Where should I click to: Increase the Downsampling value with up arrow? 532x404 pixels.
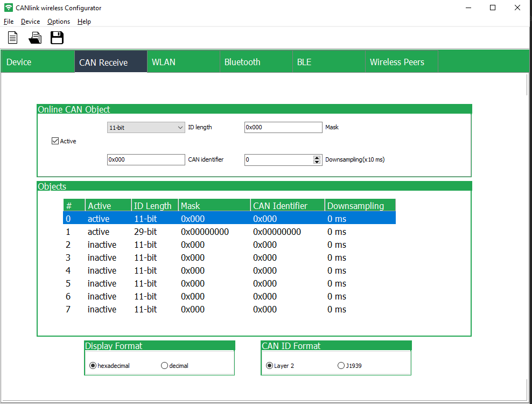point(317,157)
